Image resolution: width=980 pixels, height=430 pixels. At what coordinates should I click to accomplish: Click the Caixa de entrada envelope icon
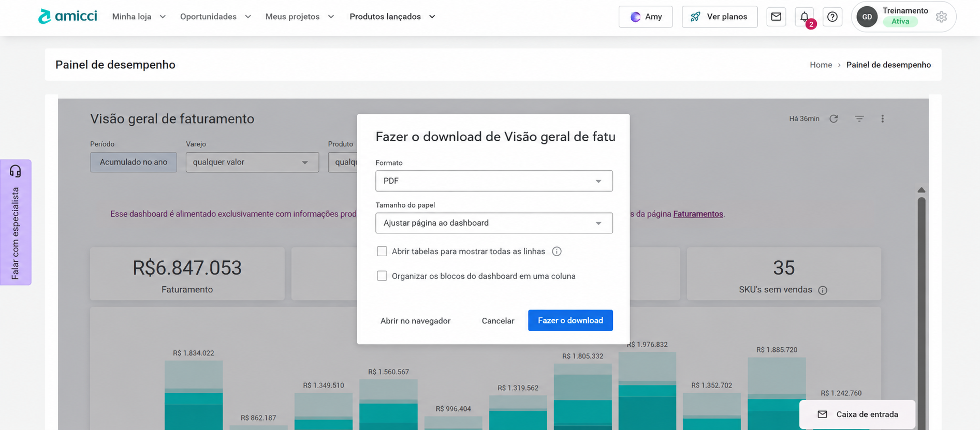[822, 414]
